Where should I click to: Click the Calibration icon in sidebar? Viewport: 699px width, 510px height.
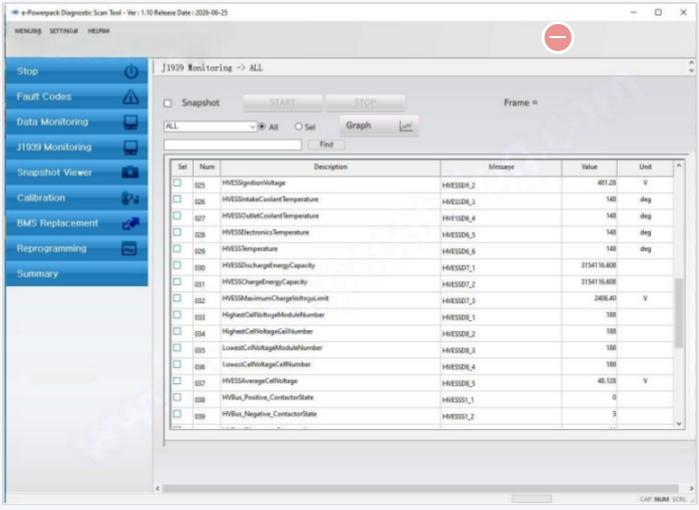[130, 198]
